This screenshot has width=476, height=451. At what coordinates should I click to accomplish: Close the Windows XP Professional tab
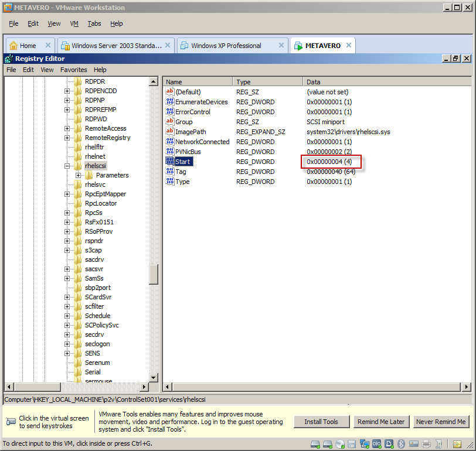[x=281, y=45]
